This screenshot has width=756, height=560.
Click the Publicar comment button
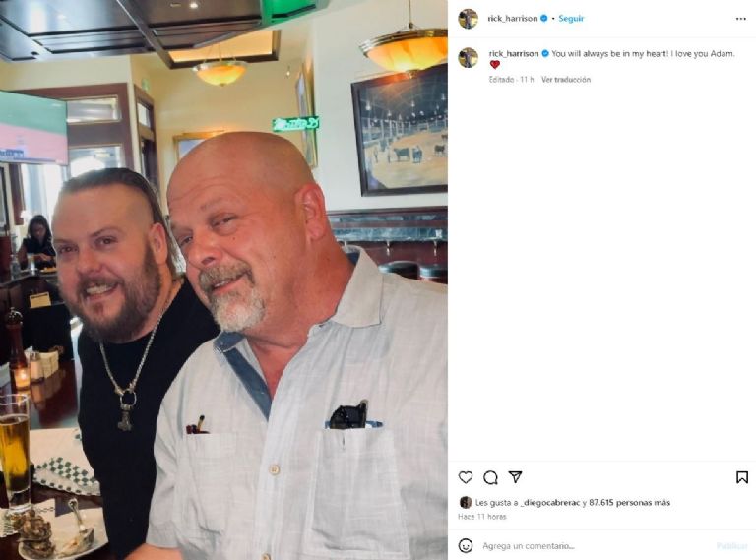coord(731,546)
